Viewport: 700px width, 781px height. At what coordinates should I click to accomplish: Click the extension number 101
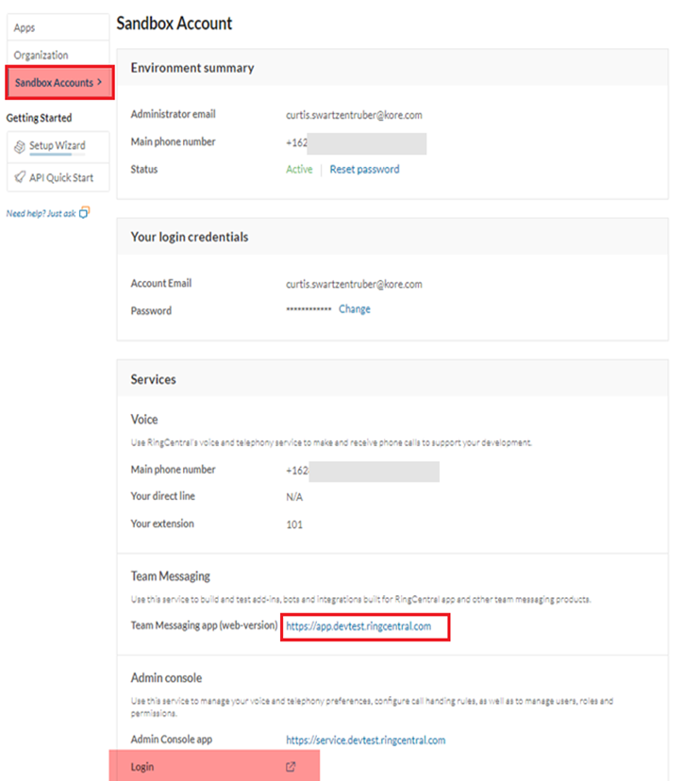(294, 524)
